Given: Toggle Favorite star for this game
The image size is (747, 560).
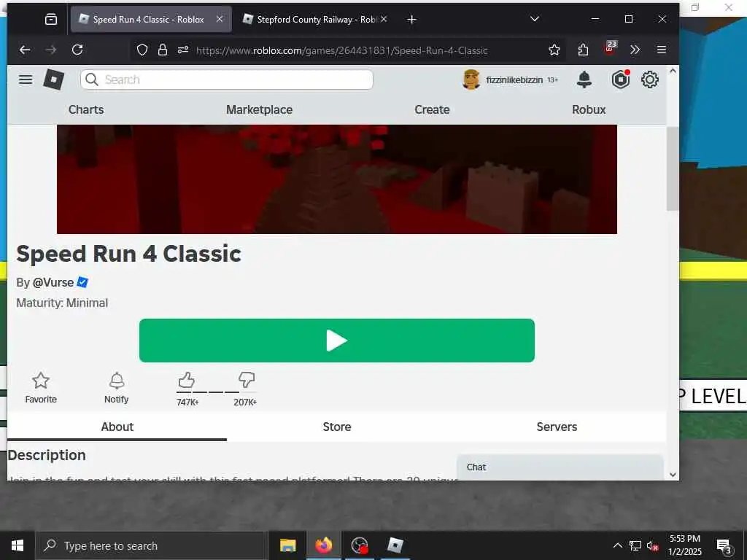Looking at the screenshot, I should click(x=41, y=388).
